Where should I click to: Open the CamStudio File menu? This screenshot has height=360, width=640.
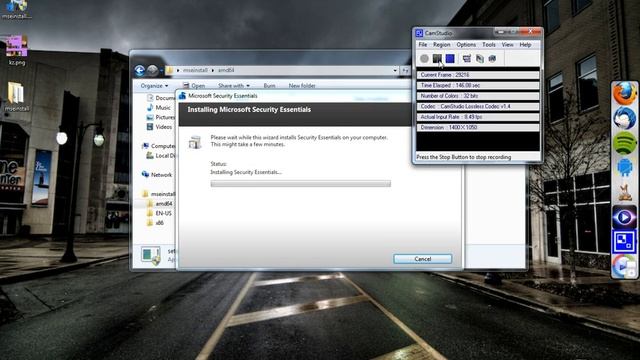(422, 44)
